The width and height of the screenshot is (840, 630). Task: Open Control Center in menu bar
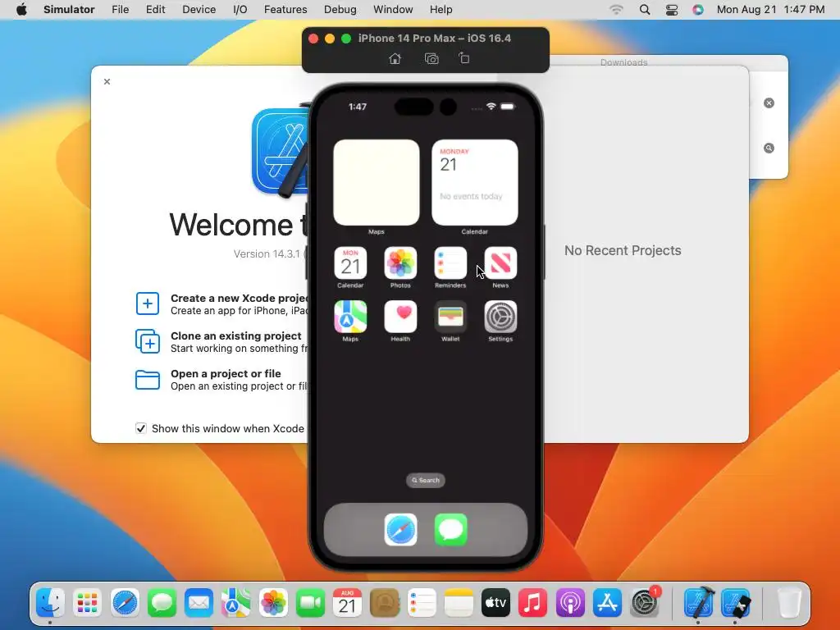671,10
